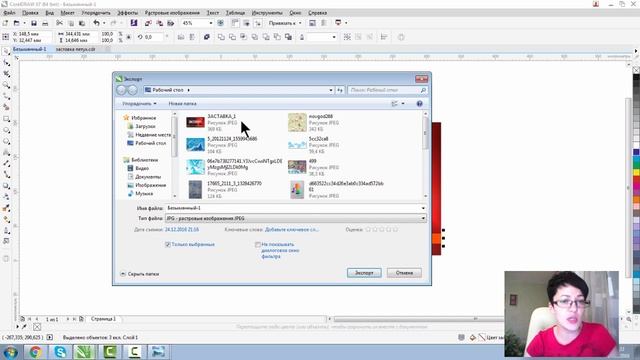Open Skype from the taskbar

click(x=60, y=351)
